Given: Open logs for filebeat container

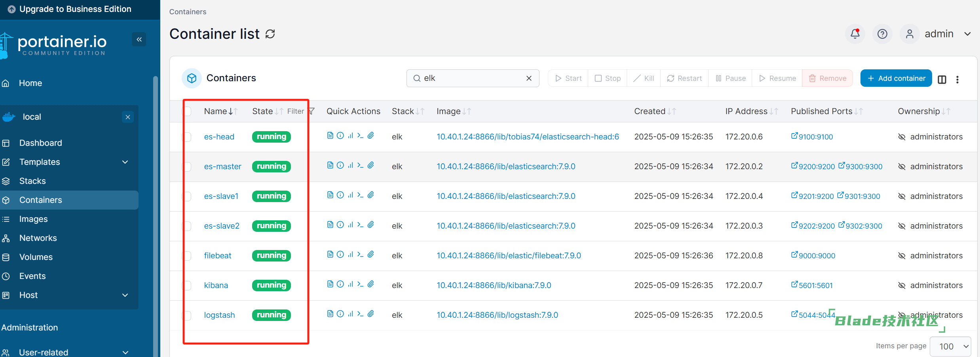Looking at the screenshot, I should coord(330,254).
